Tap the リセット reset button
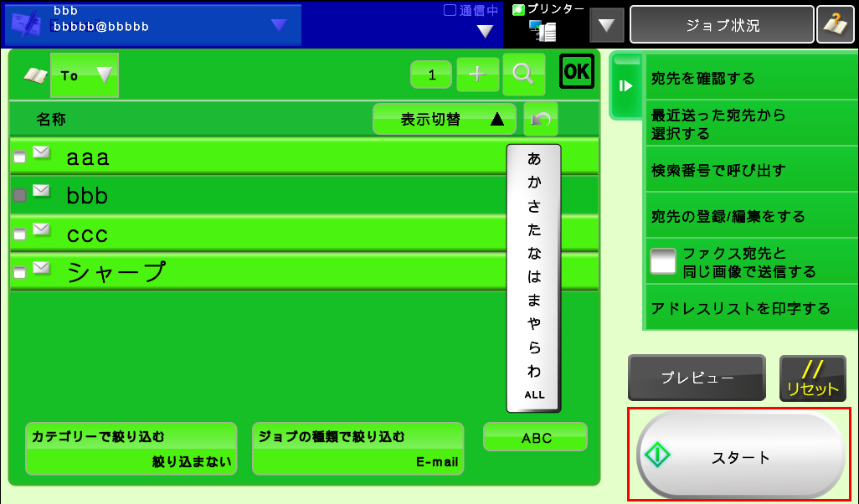Screen dimensions: 859x504 812,378
